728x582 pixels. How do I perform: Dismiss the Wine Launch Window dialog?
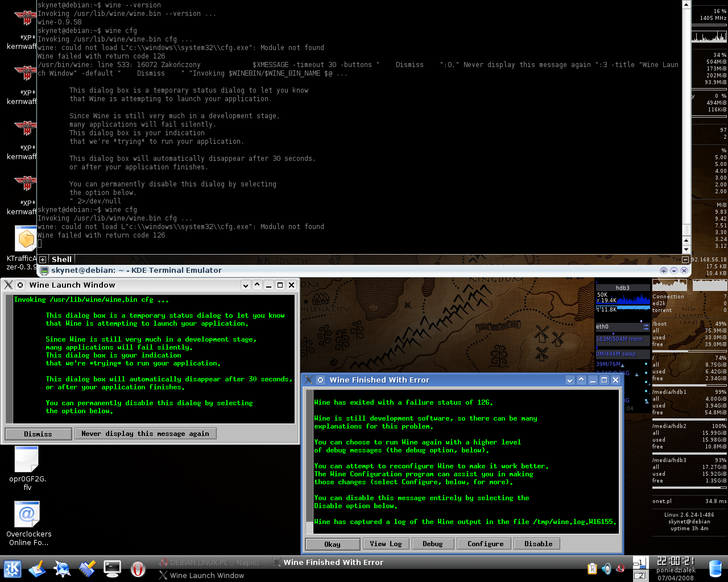[x=38, y=434]
